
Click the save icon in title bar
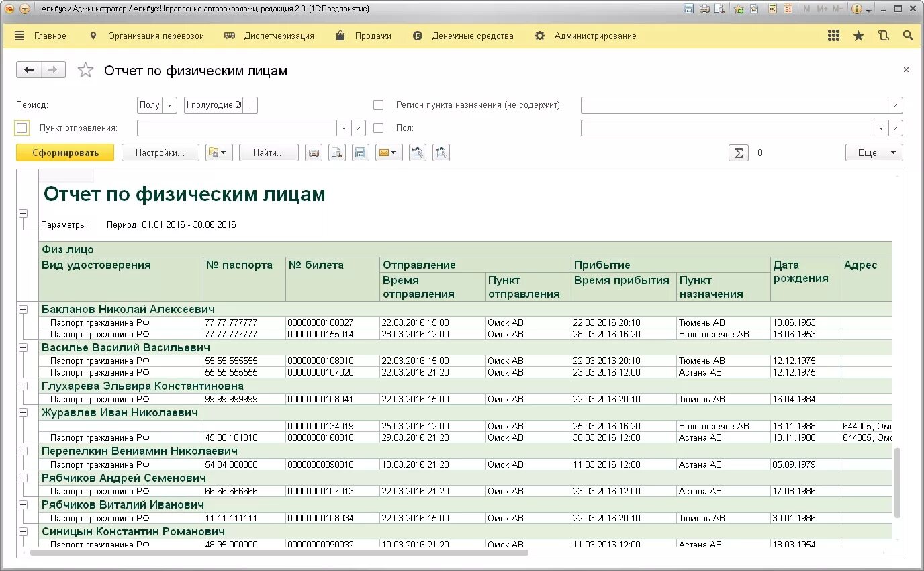pos(688,9)
